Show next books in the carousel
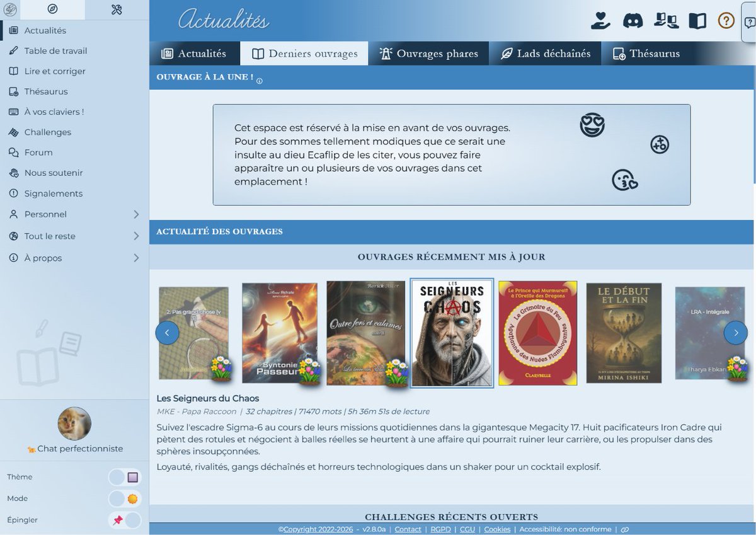Image resolution: width=756 pixels, height=535 pixels. (736, 332)
